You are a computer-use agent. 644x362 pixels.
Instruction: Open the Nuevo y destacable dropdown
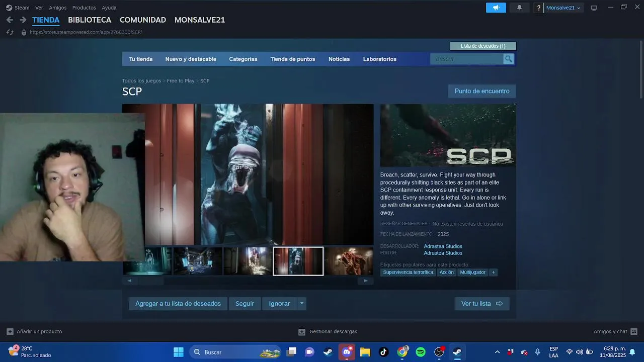pos(191,59)
